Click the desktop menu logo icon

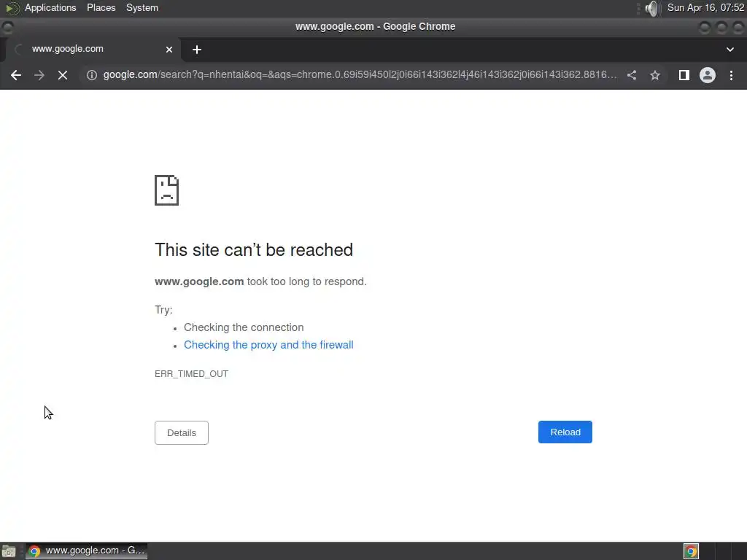[x=12, y=8]
